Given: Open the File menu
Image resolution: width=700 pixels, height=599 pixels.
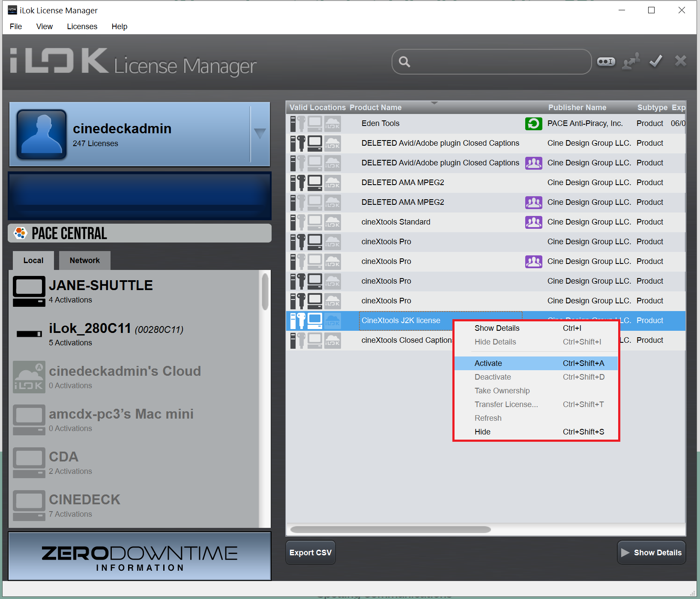Looking at the screenshot, I should tap(16, 27).
